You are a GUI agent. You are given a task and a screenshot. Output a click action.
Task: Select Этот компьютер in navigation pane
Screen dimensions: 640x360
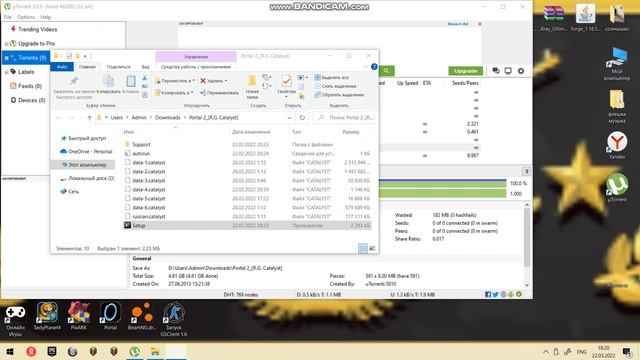(84, 165)
